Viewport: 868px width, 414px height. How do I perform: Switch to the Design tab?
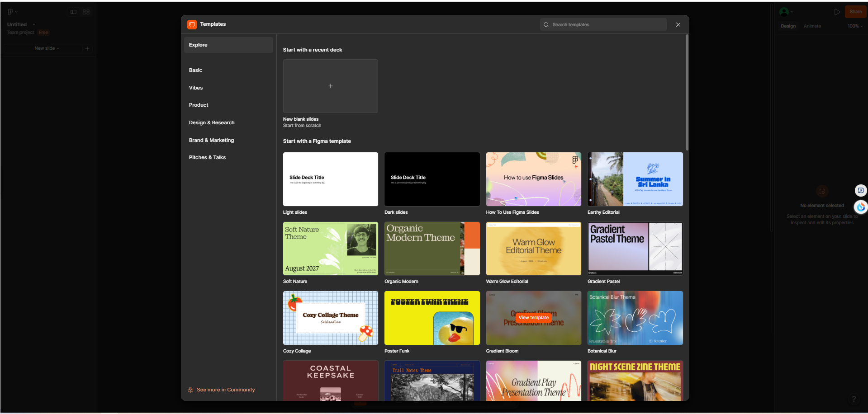[x=788, y=26]
